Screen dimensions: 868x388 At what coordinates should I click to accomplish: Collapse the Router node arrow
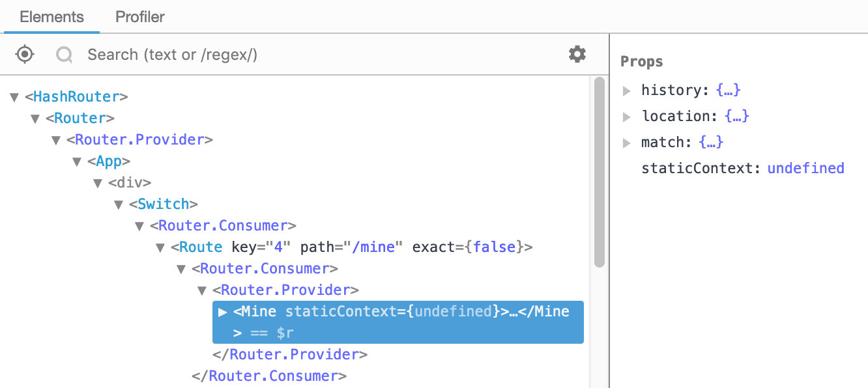pyautogui.click(x=35, y=118)
